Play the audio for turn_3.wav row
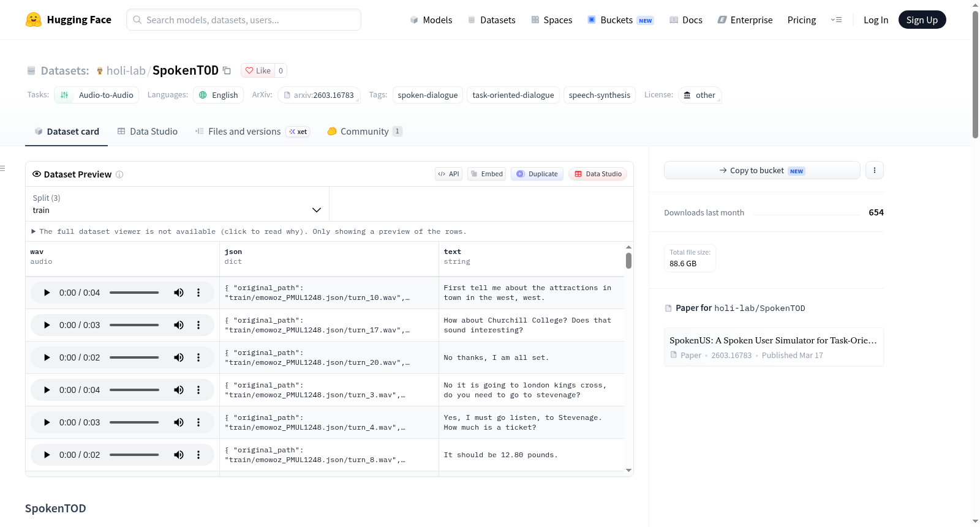The height and width of the screenshot is (527, 980). (x=47, y=390)
